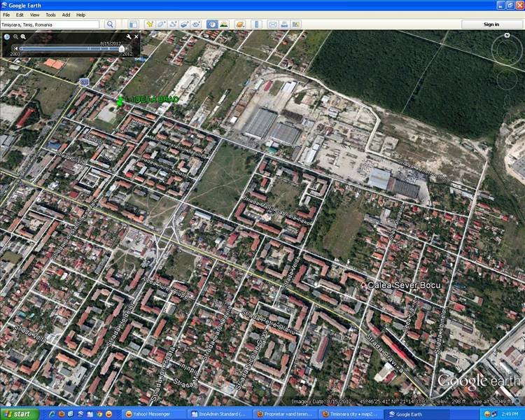Screen dimensions: 525x420
Task: Add a placemark with the pushpin icon
Action: pos(149,24)
